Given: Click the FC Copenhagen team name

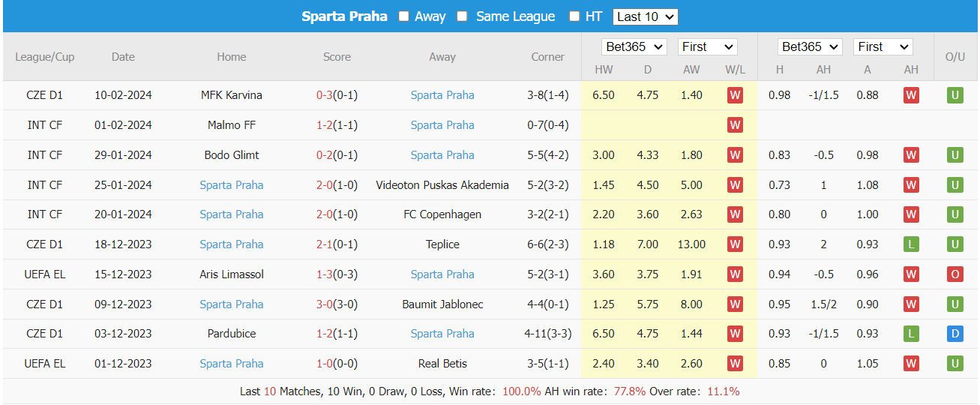Looking at the screenshot, I should [x=442, y=214].
